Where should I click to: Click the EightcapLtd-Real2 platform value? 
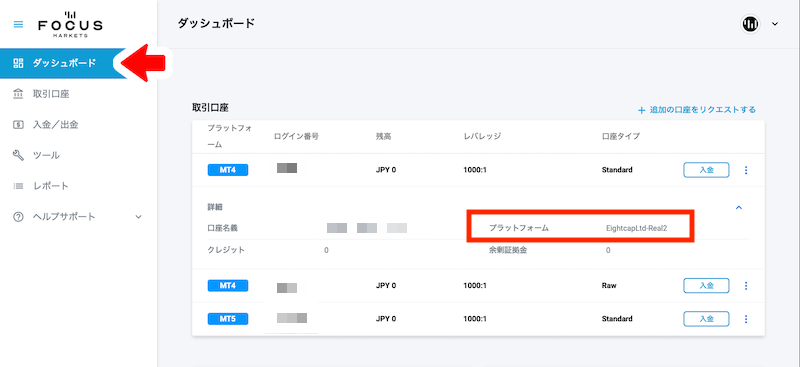636,228
